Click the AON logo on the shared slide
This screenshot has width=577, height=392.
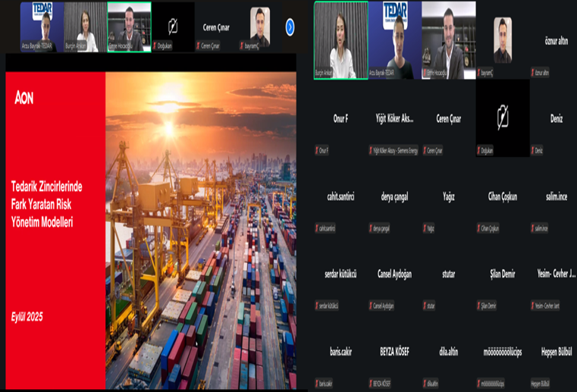point(24,98)
